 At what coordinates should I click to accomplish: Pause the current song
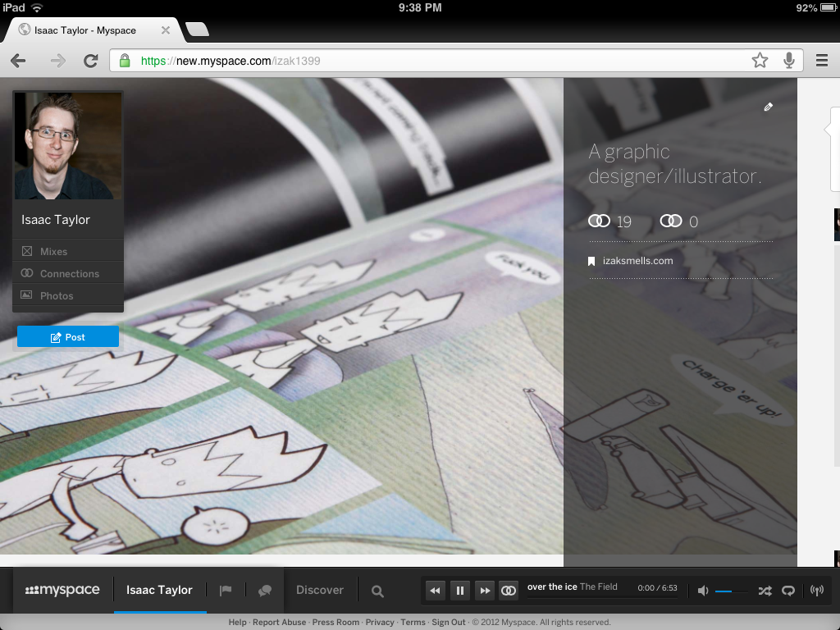coord(459,591)
